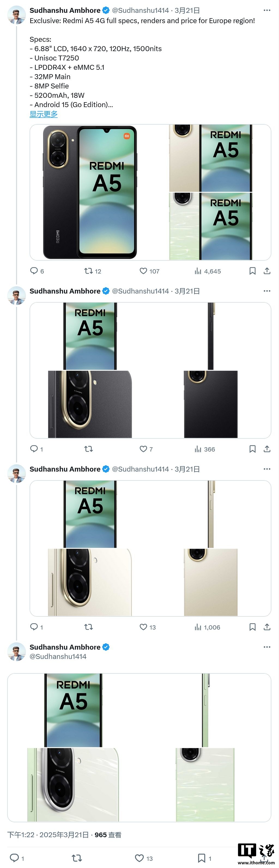The height and width of the screenshot is (868, 279).
Task: Open more options on first tweet
Action: 267,10
